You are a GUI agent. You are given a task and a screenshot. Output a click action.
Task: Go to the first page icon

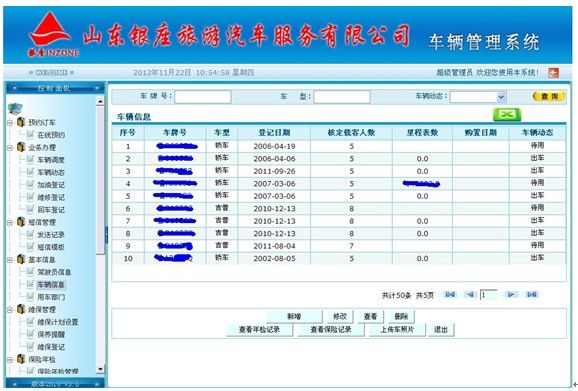pos(450,294)
